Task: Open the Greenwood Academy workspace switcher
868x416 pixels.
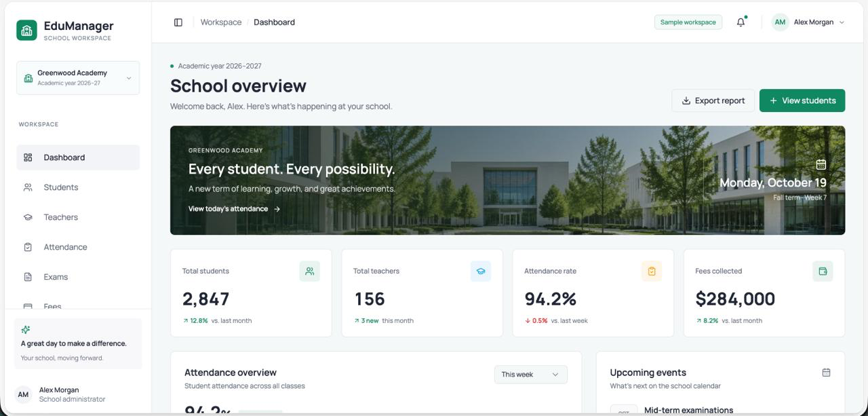Action: (x=78, y=78)
